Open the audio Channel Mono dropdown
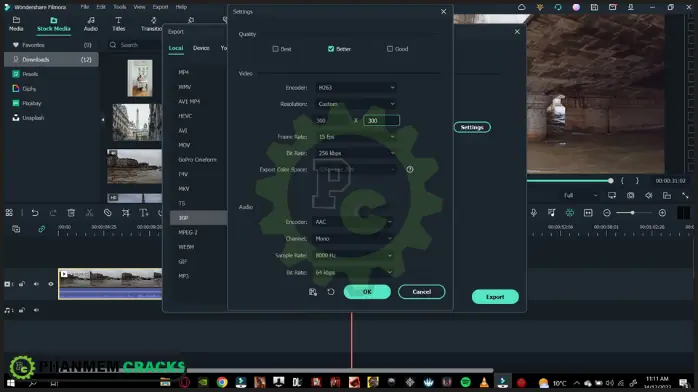The image size is (698, 392). [353, 239]
